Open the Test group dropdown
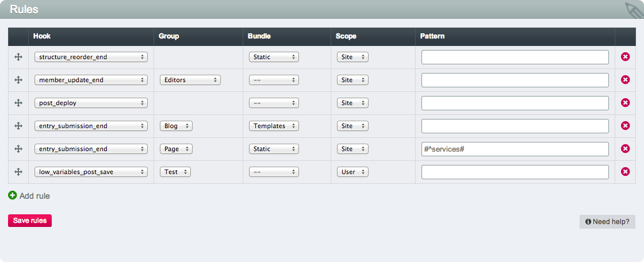 coord(175,172)
